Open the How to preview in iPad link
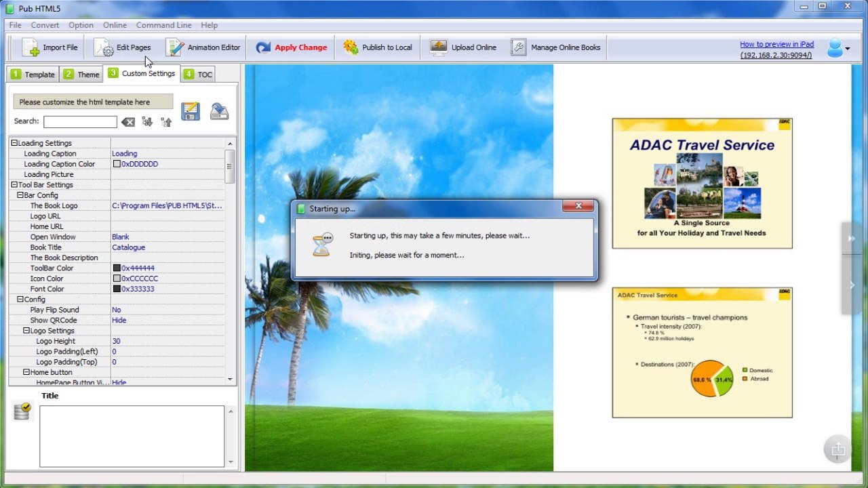 point(776,44)
